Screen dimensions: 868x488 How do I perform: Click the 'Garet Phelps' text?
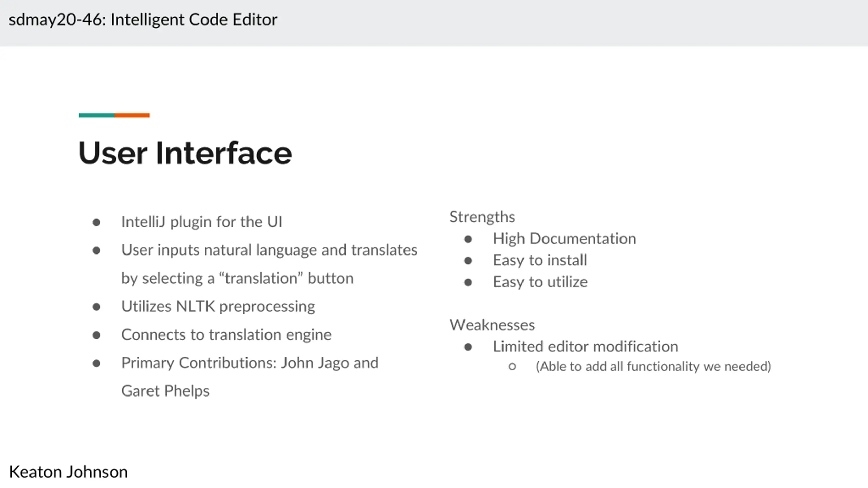165,391
